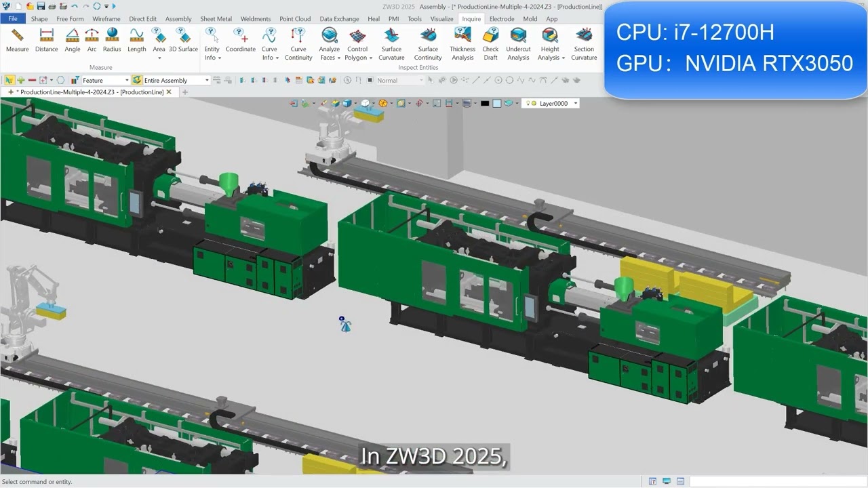Toggle remove-from-selection red minus mode
This screenshot has width=868, height=488.
point(32,80)
